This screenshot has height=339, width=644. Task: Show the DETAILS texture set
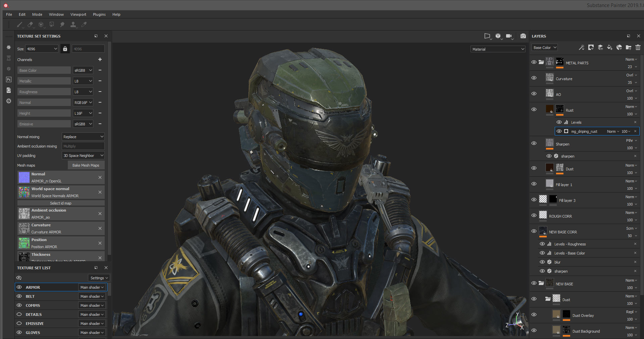coord(19,314)
